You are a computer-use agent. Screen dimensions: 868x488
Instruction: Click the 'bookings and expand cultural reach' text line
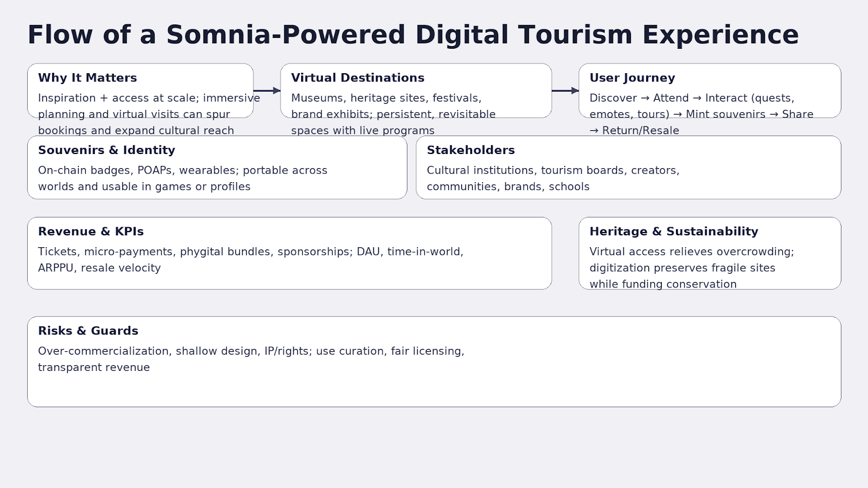136,131
